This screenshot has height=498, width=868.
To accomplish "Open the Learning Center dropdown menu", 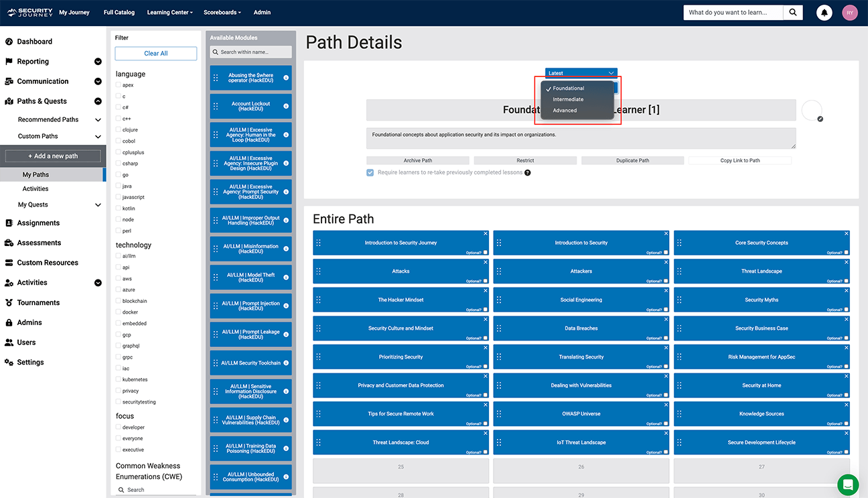I will (x=169, y=13).
